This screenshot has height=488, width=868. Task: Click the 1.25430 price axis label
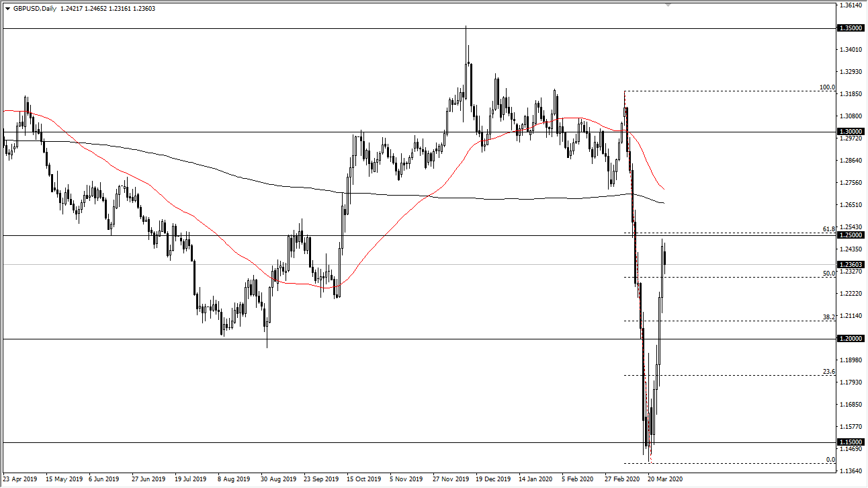[851, 227]
